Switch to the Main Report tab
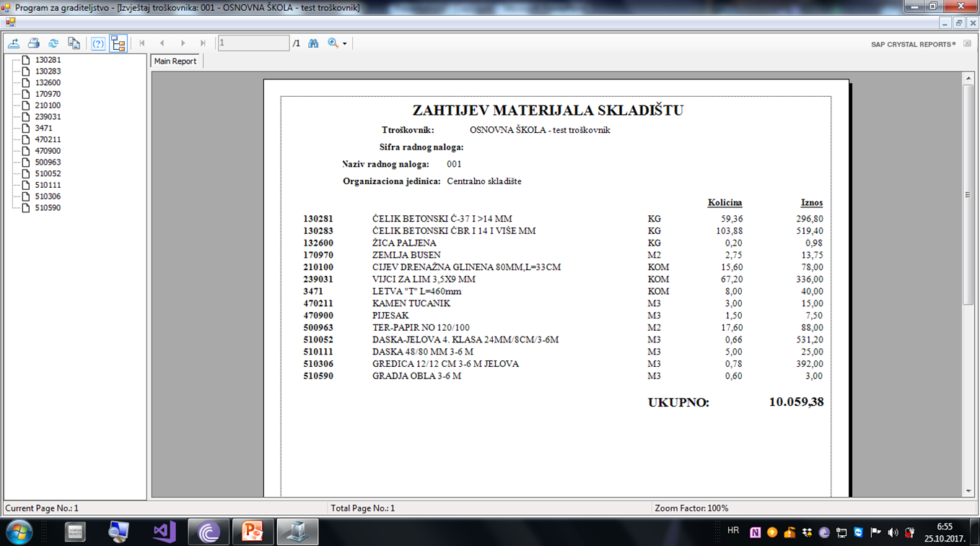The height and width of the screenshot is (546, 980). 175,61
